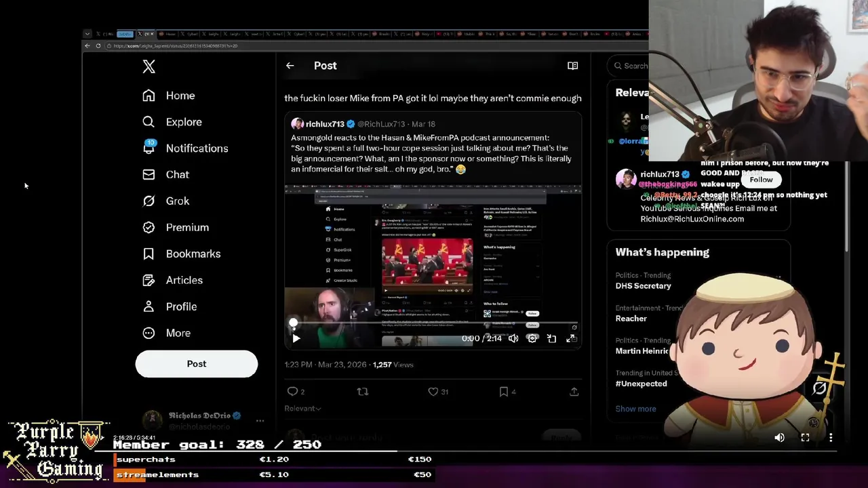Reload the browser page
The image size is (868, 488).
[x=98, y=46]
